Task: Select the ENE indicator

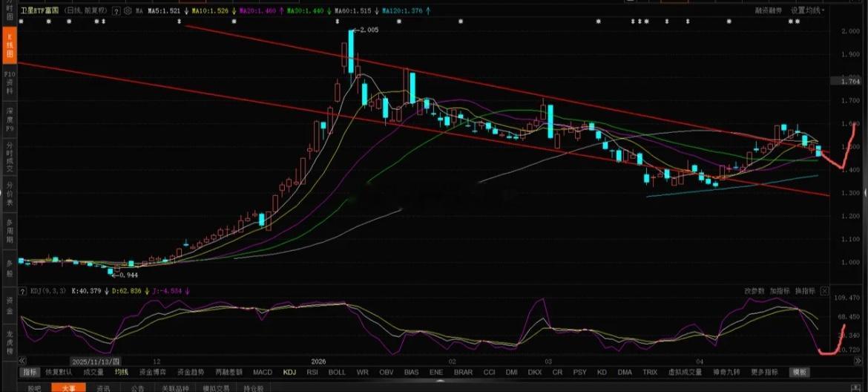Action: [436, 372]
